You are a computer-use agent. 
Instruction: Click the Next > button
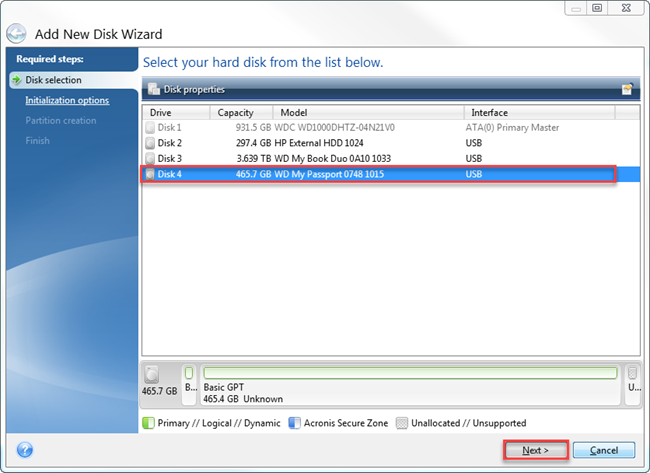535,450
